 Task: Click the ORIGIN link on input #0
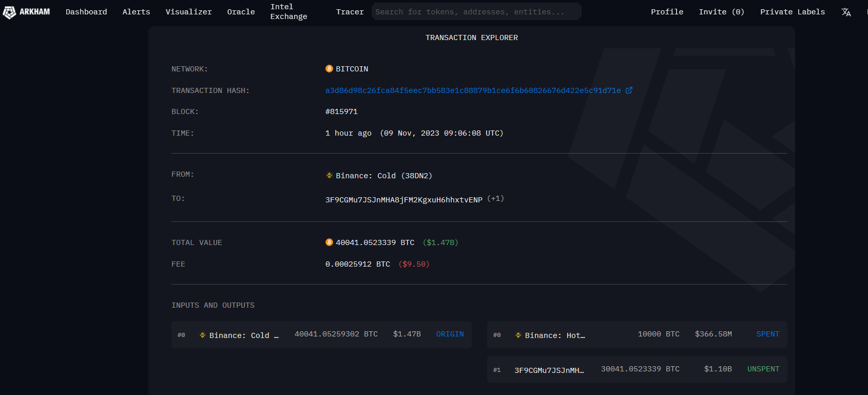point(450,334)
